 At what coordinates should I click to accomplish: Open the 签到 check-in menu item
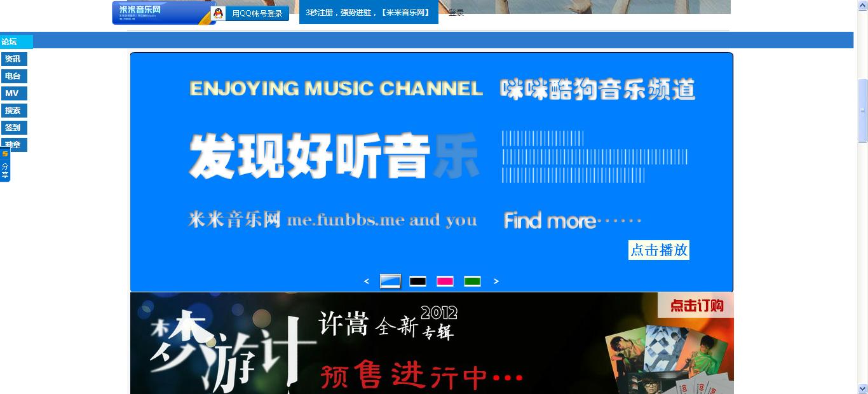(14, 128)
